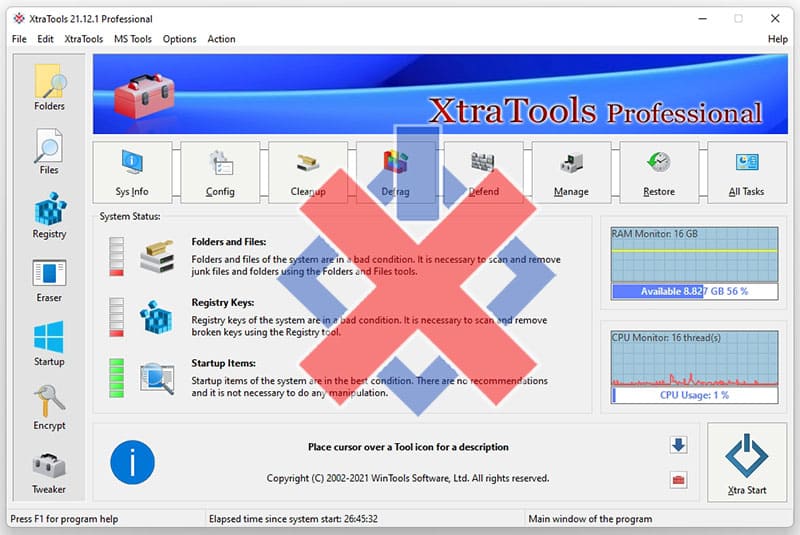800x535 pixels.
Task: Click the Registry Keys cubes icon
Action: tap(156, 317)
